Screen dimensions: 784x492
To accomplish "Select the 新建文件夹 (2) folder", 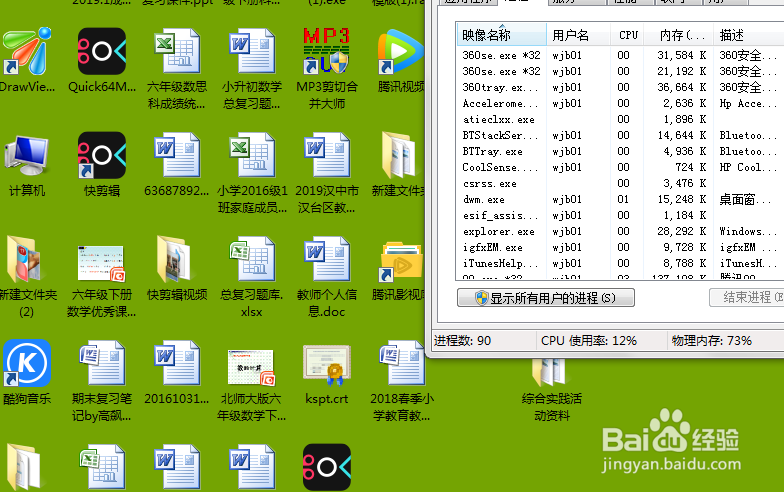I will point(26,277).
